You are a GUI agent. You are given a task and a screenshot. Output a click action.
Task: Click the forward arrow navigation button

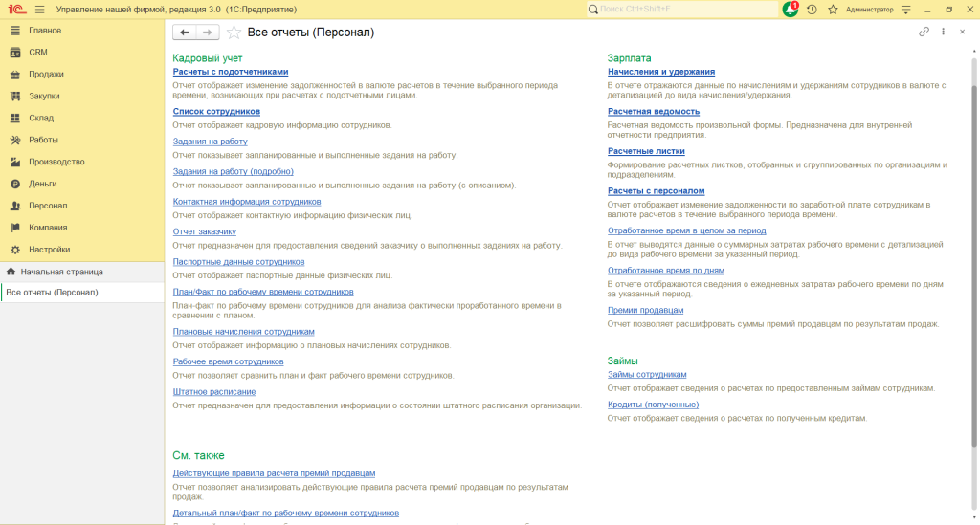(208, 33)
